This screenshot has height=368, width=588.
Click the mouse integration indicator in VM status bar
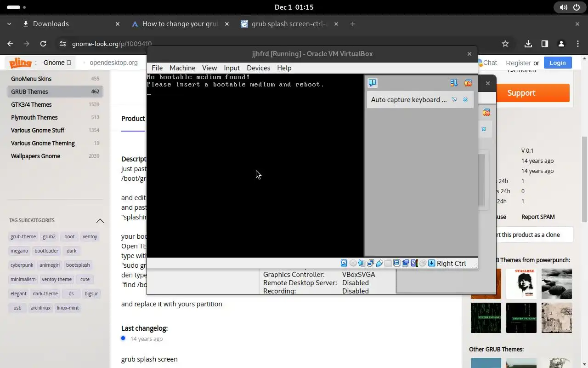[423, 263]
